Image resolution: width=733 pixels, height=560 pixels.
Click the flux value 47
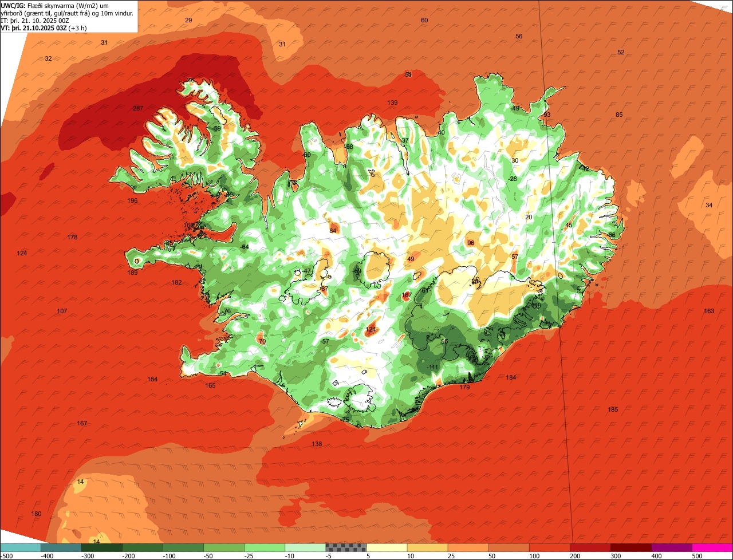pos(307,271)
